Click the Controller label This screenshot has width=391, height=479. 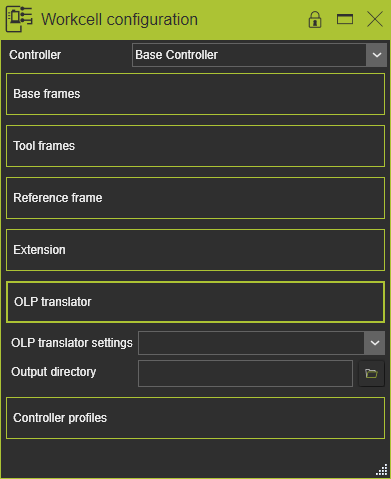35,55
